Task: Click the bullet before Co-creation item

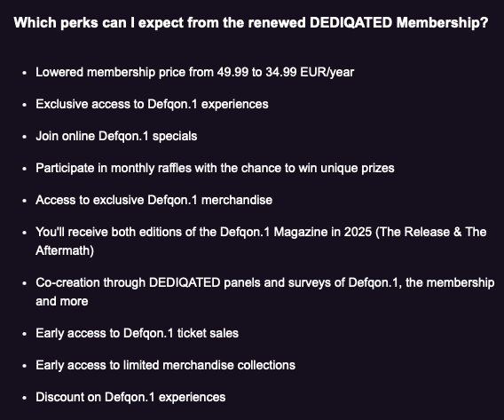Action: 25,283
